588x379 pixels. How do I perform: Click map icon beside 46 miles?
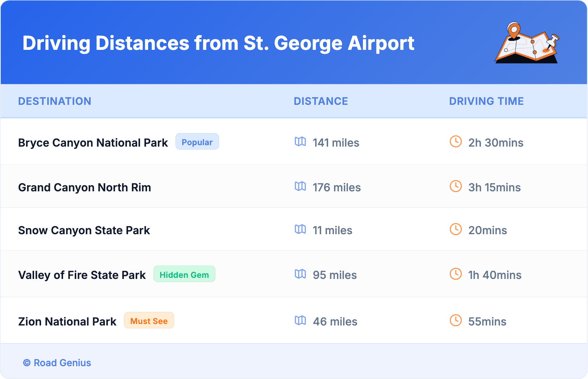tap(300, 320)
